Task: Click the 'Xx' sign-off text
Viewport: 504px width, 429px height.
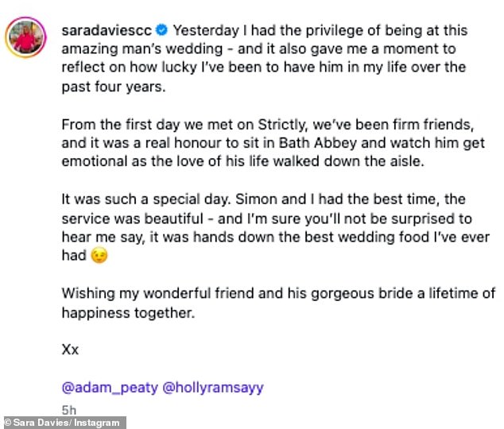Action: tap(70, 349)
